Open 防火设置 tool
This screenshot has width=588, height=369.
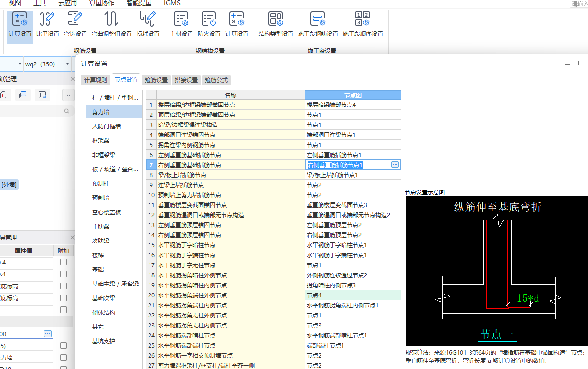[209, 25]
